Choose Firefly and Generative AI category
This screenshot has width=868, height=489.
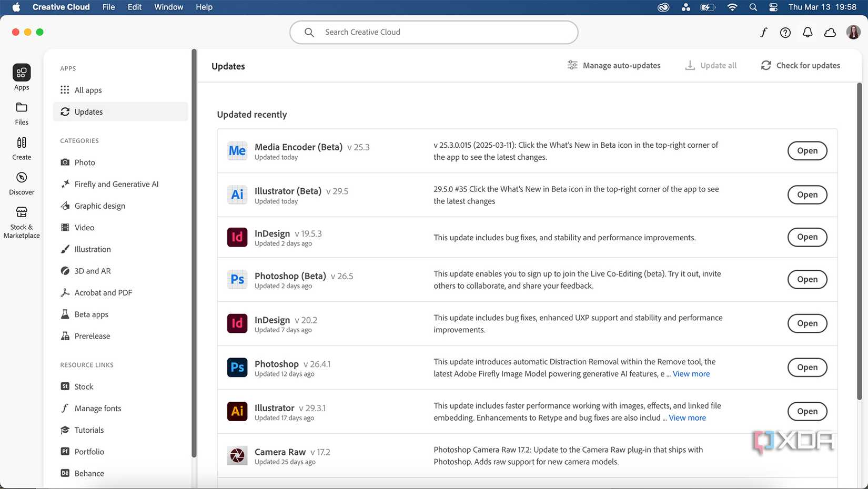pos(120,184)
